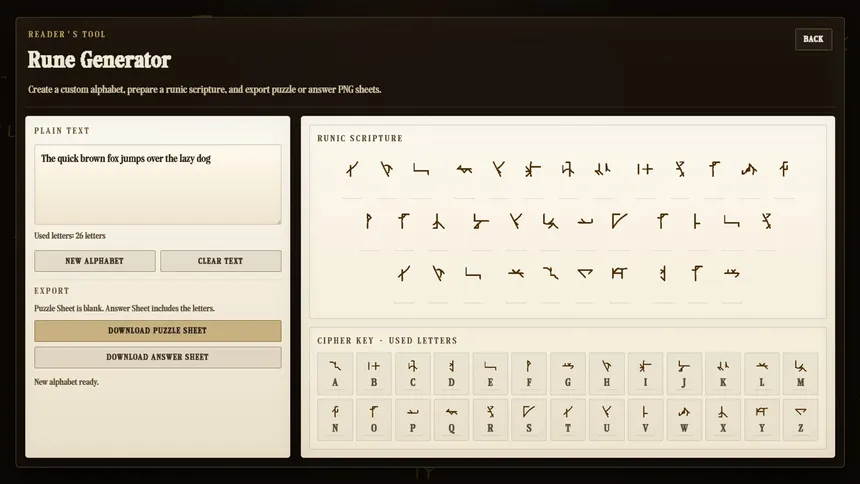Screen dimensions: 860x484
Task: Select the cipher key tile for Q
Action: 451,420
